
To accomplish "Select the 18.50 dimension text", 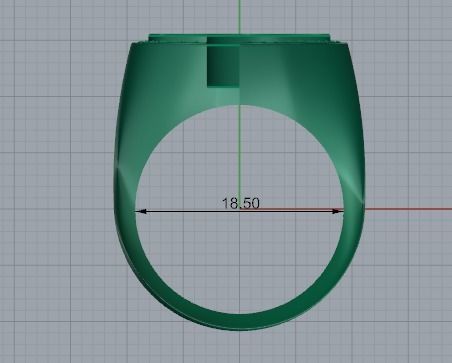I will pyautogui.click(x=240, y=203).
